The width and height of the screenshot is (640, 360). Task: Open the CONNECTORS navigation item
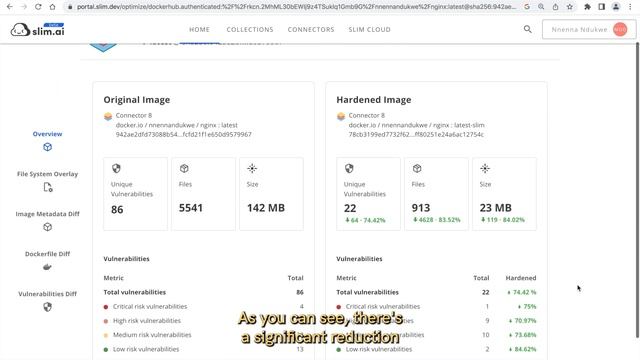[x=311, y=29]
